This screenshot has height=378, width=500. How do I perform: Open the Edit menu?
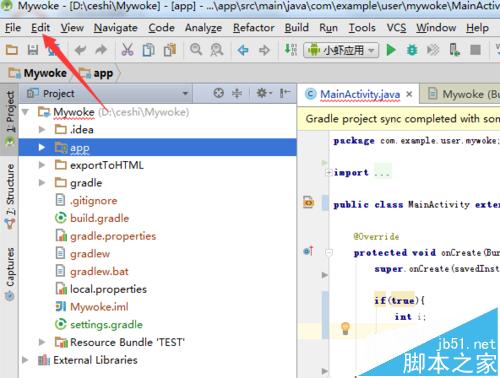click(40, 28)
